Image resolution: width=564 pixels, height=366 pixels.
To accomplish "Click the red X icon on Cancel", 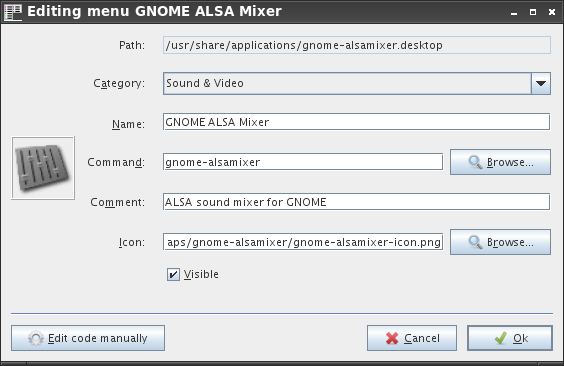I will [392, 338].
